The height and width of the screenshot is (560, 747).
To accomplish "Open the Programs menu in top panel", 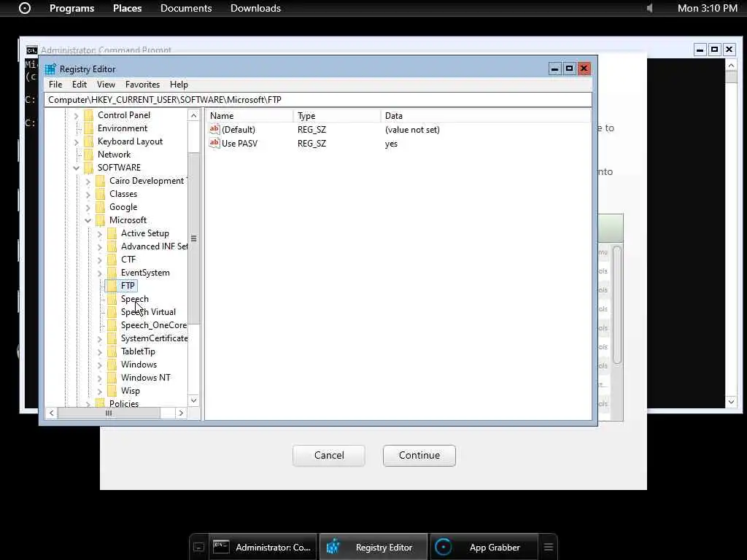I will coord(71,8).
